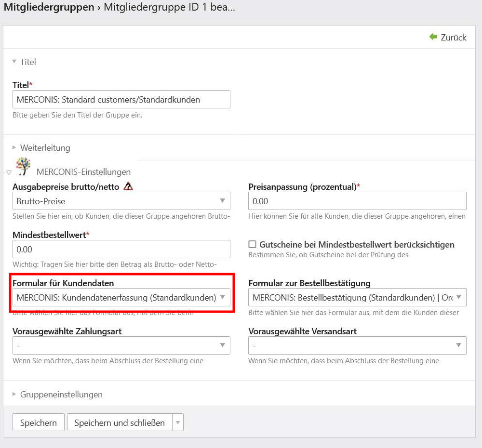Image resolution: width=482 pixels, height=448 pixels.
Task: Click the 'Mindestbestellwert' label
Action: click(49, 235)
